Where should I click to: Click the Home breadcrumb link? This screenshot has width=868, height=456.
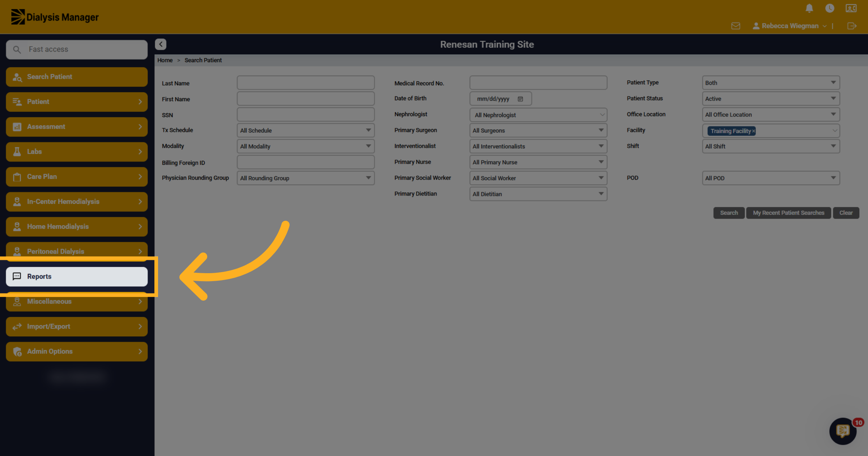165,60
